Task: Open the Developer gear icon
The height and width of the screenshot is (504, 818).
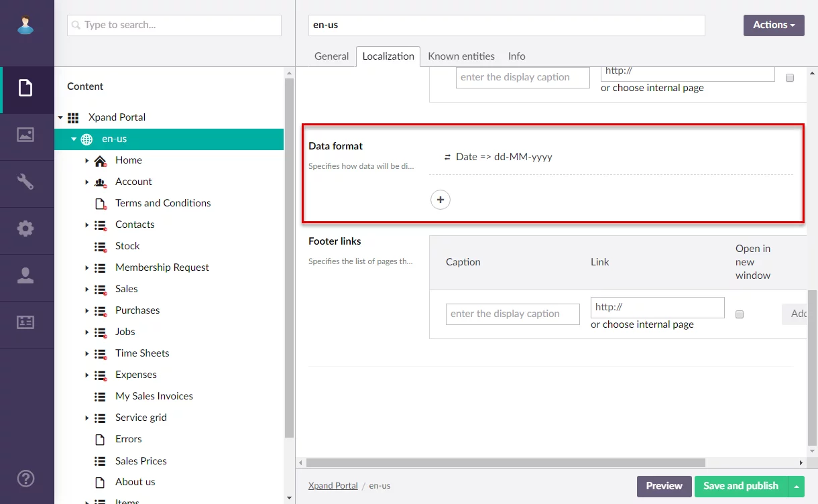Action: click(x=25, y=229)
